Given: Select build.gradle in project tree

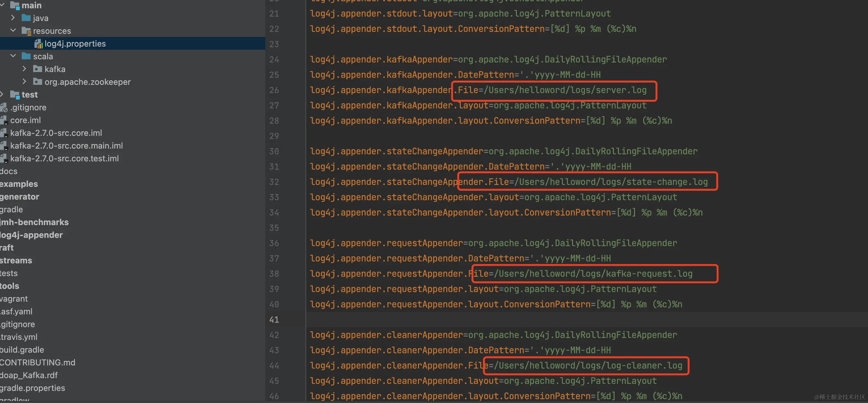Looking at the screenshot, I should (x=22, y=350).
